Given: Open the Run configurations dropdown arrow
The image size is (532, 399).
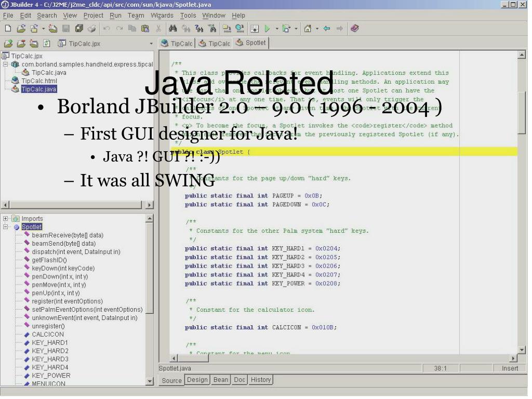Looking at the screenshot, I should tap(277, 29).
